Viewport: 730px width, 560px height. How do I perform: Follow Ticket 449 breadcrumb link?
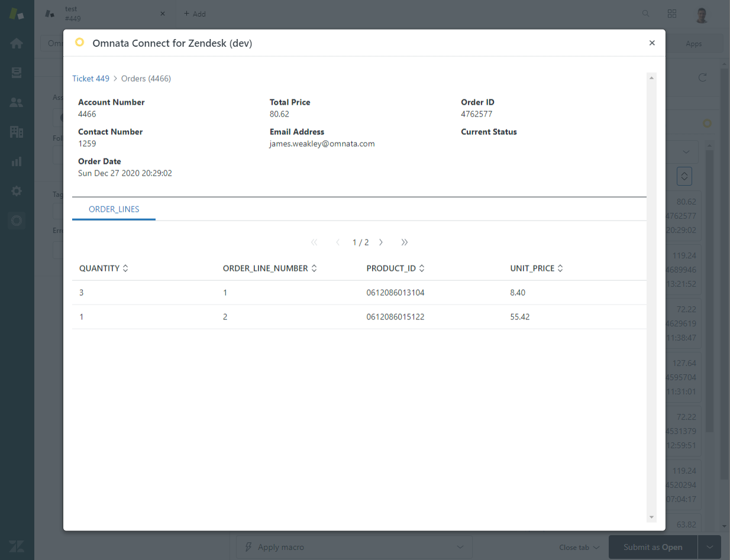point(91,79)
